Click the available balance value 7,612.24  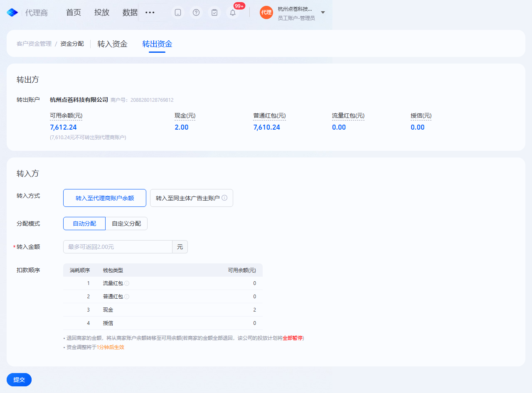click(x=63, y=127)
